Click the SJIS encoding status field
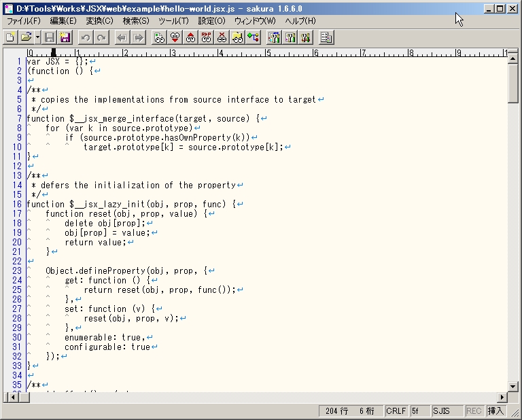This screenshot has height=420, width=522. click(x=447, y=411)
